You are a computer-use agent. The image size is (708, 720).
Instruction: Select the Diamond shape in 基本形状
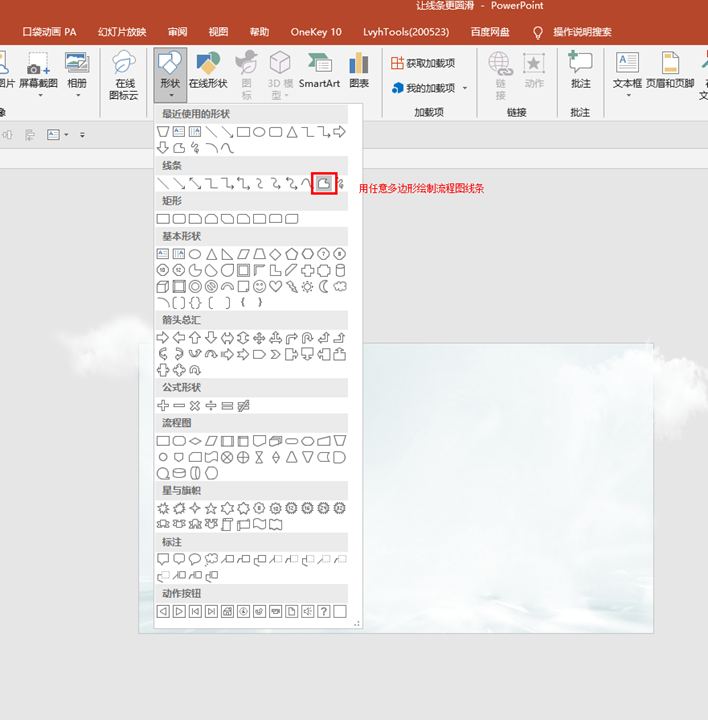pyautogui.click(x=275, y=254)
